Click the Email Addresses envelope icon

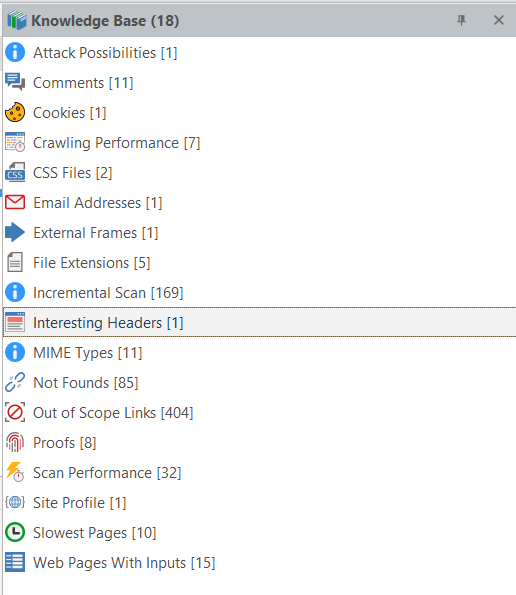click(15, 202)
